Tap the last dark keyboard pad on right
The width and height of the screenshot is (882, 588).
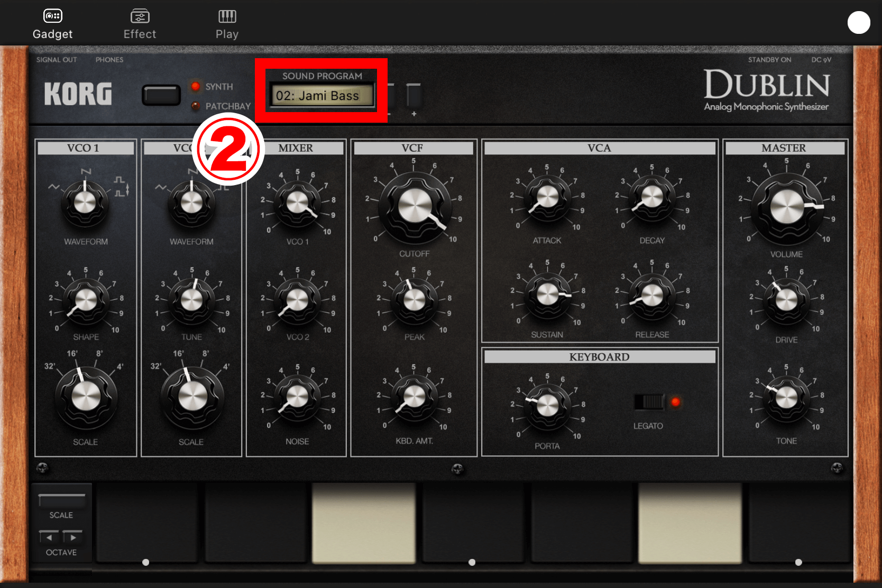click(799, 522)
